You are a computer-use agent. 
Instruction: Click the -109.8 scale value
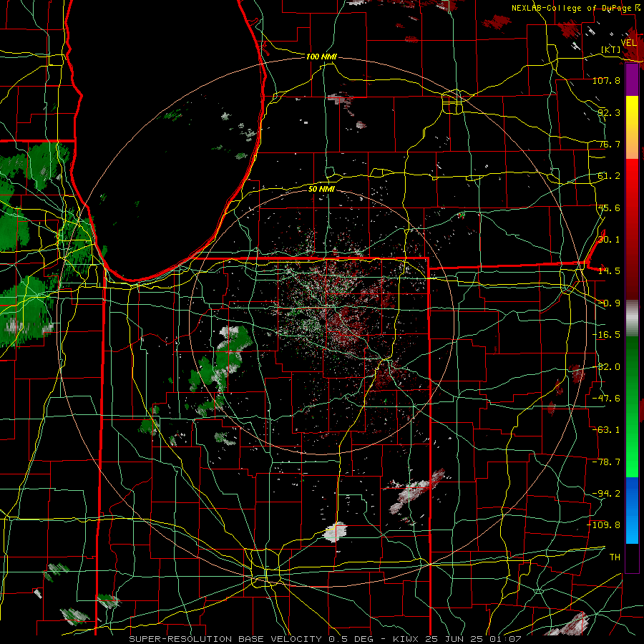[x=604, y=525]
